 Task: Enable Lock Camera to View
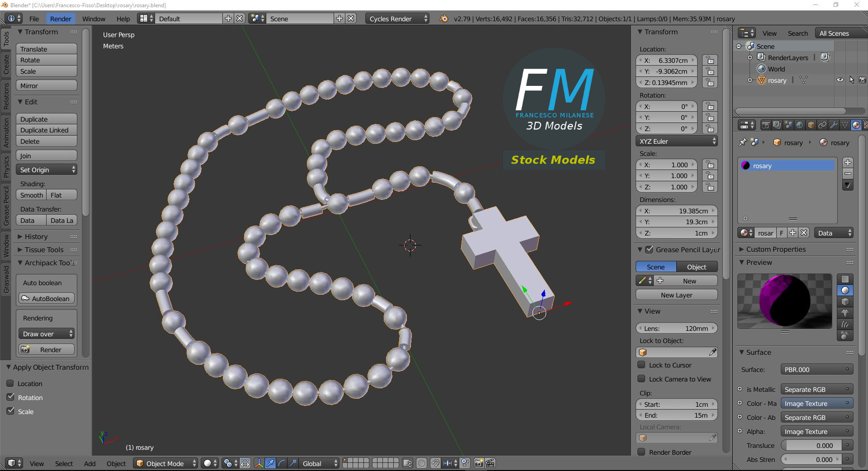(x=641, y=379)
